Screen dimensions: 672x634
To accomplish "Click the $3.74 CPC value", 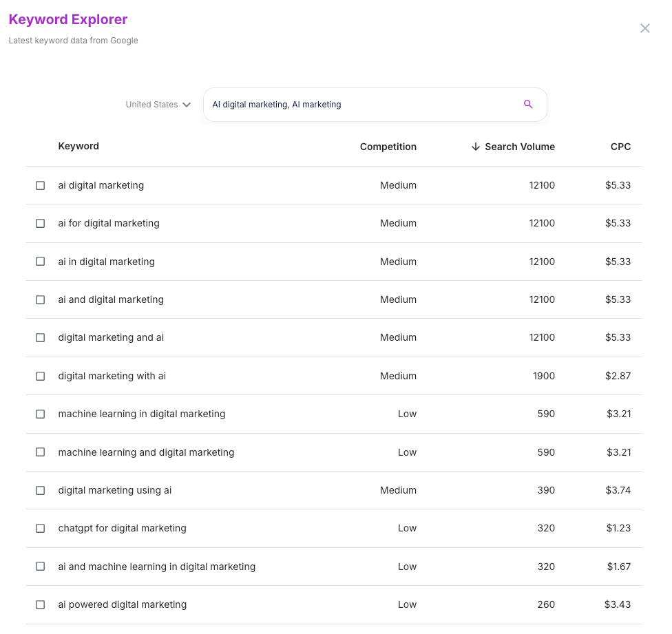I will tap(618, 490).
